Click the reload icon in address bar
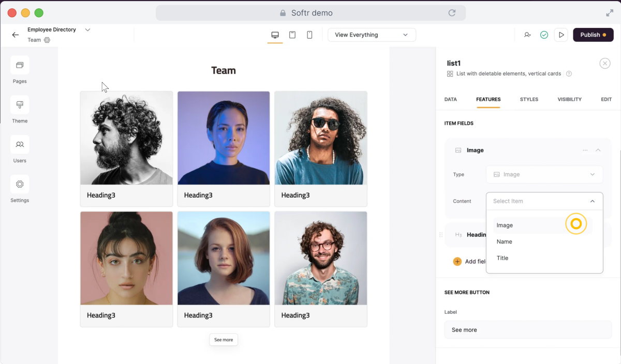The height and width of the screenshot is (364, 621). [452, 13]
